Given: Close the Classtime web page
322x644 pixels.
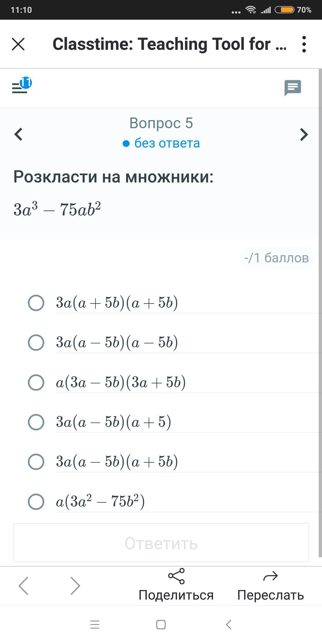Looking at the screenshot, I should pyautogui.click(x=18, y=44).
